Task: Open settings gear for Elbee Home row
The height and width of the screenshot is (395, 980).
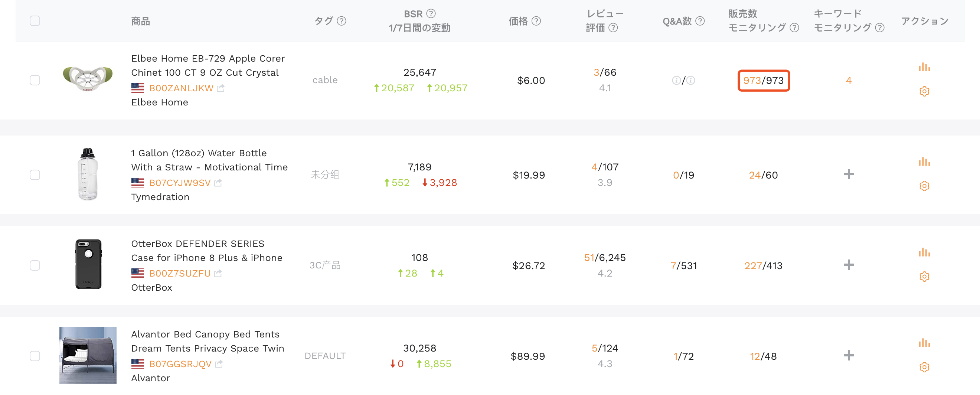Action: [924, 91]
